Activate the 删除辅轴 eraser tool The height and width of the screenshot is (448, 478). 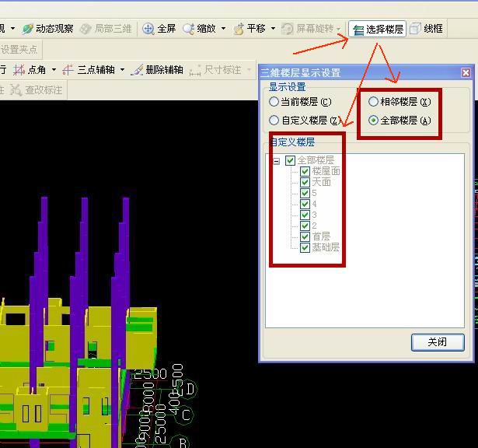tap(157, 70)
